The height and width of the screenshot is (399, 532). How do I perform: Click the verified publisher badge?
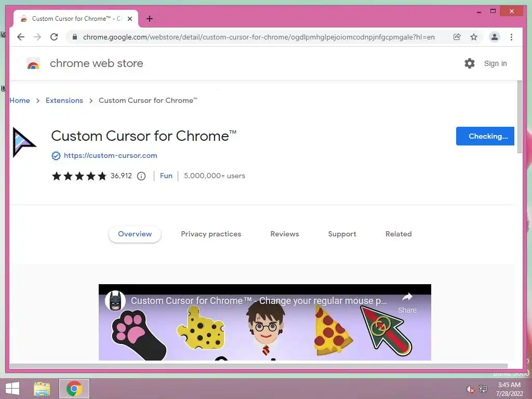coord(56,156)
